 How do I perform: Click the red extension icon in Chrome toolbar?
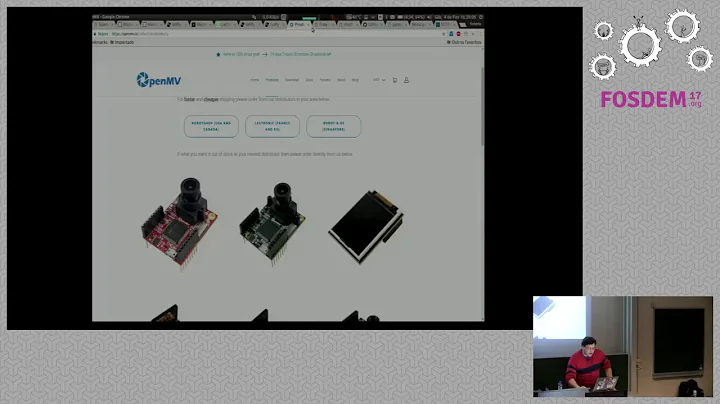[458, 34]
